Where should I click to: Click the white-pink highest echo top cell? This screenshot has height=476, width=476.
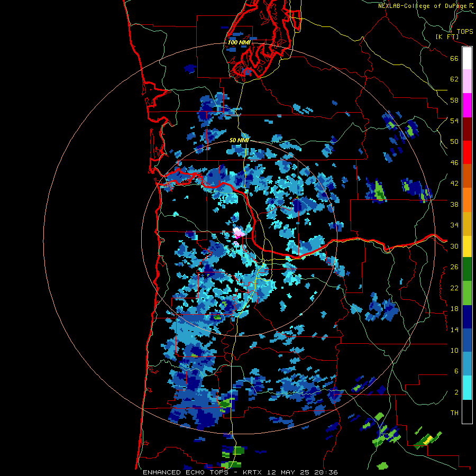(239, 233)
